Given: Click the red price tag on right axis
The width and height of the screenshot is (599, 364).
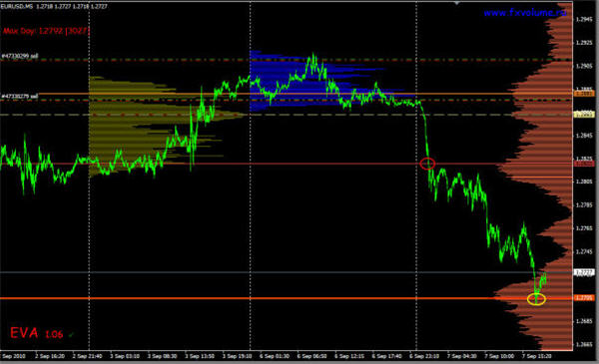Looking at the screenshot, I should click(x=584, y=164).
